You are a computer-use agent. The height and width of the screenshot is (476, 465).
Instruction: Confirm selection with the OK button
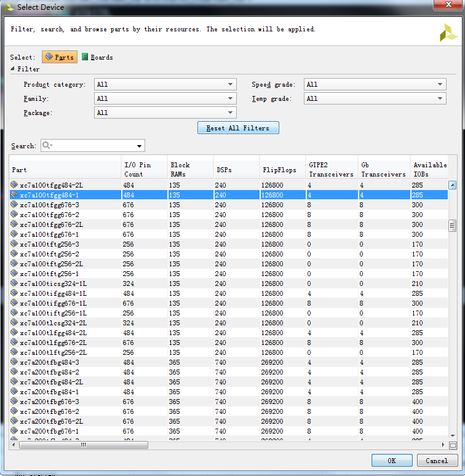click(392, 461)
